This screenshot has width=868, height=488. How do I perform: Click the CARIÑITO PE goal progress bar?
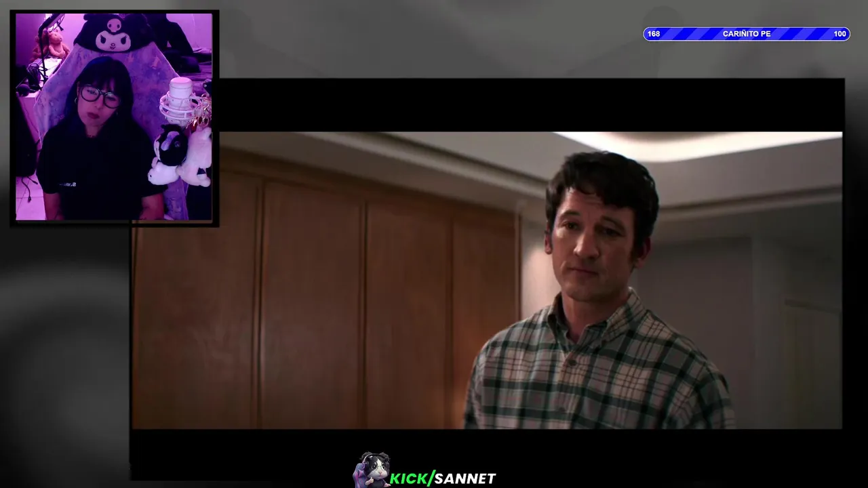(x=747, y=34)
